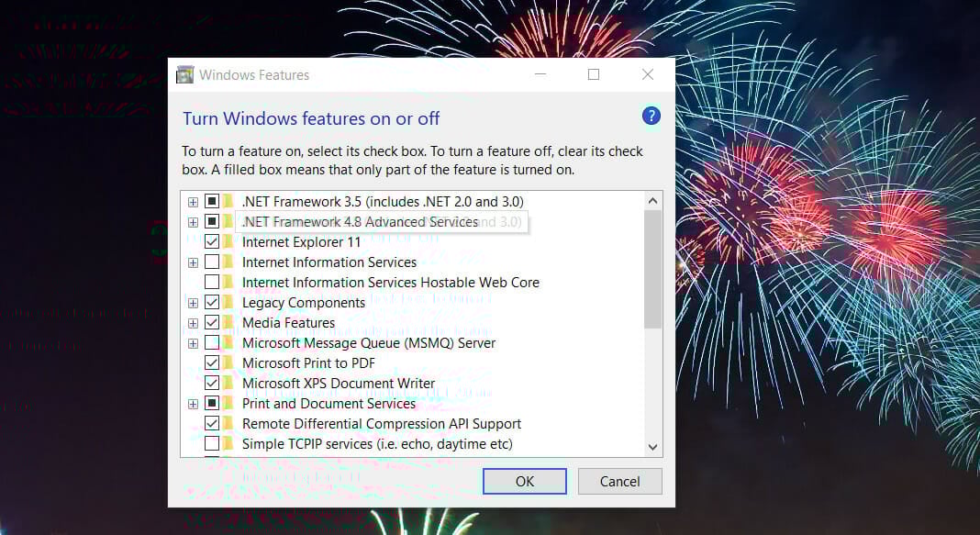The width and height of the screenshot is (980, 535).
Task: Uncheck Remote Differential Compression API Support
Action: tap(212, 423)
